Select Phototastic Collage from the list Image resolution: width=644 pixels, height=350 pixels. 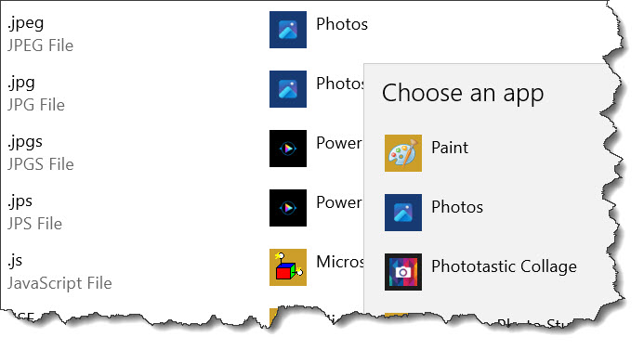point(504,266)
